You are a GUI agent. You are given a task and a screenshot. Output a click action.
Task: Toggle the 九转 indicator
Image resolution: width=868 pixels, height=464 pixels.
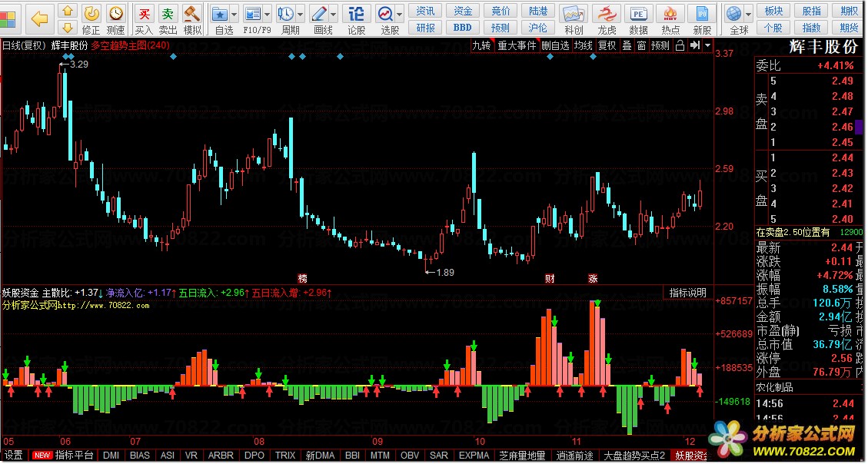pyautogui.click(x=481, y=46)
